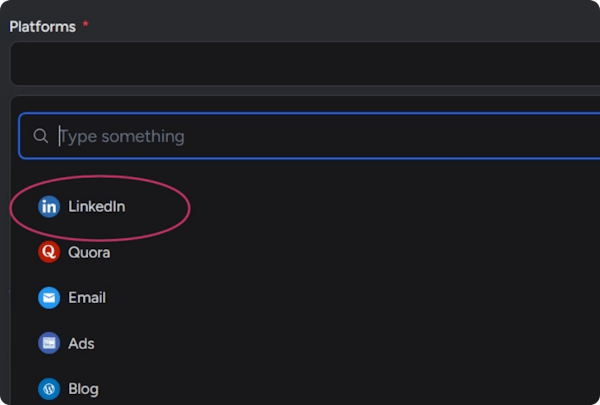Click the "Ads" text label

pyautogui.click(x=81, y=343)
